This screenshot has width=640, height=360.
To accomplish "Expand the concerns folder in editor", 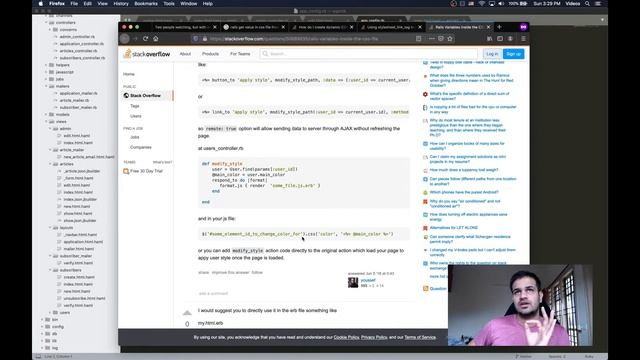I will pyautogui.click(x=50, y=29).
